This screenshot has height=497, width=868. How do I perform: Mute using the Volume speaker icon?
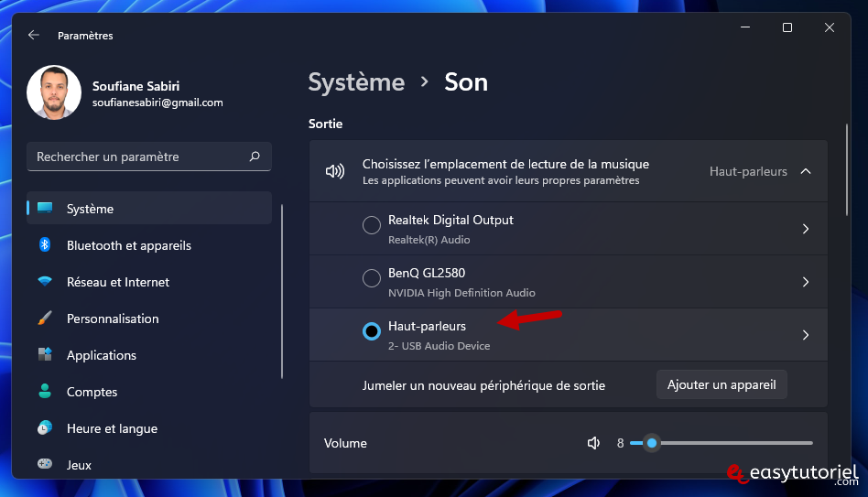(593, 443)
